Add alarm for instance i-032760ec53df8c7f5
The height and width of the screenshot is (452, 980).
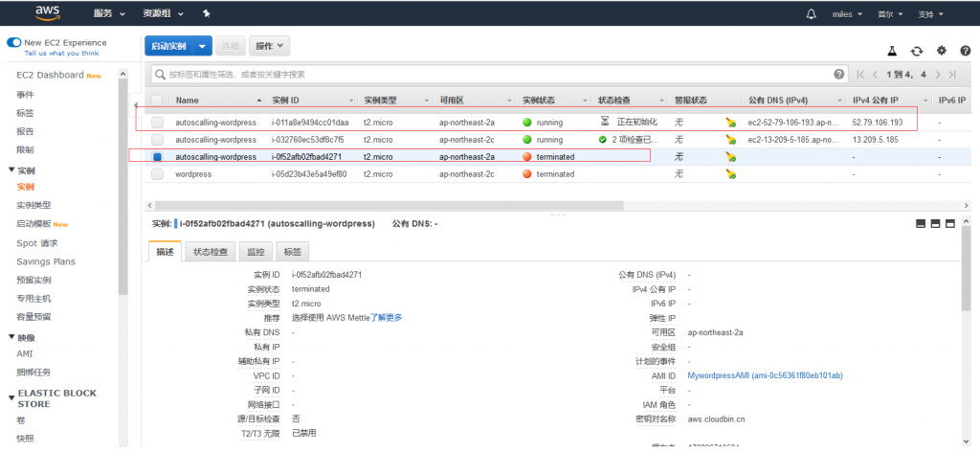click(x=730, y=140)
